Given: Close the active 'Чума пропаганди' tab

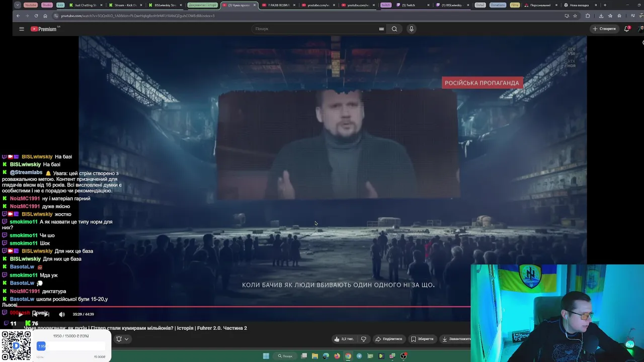Looking at the screenshot, I should tap(255, 5).
